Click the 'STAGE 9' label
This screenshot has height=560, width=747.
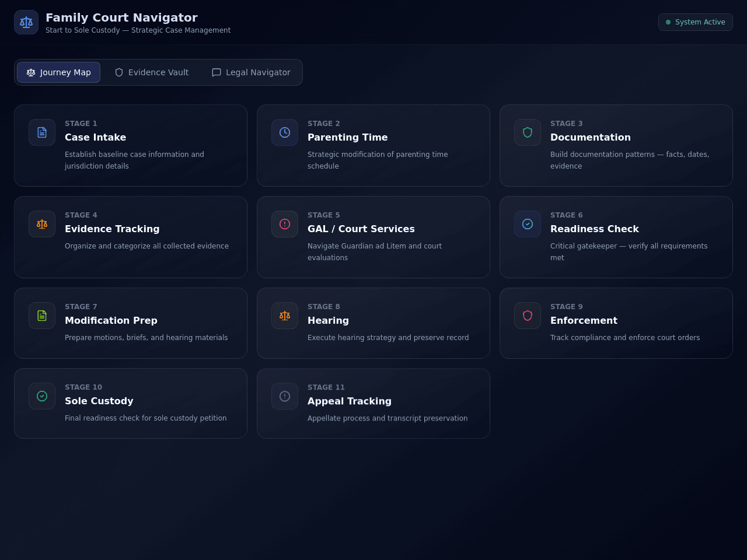(566, 307)
